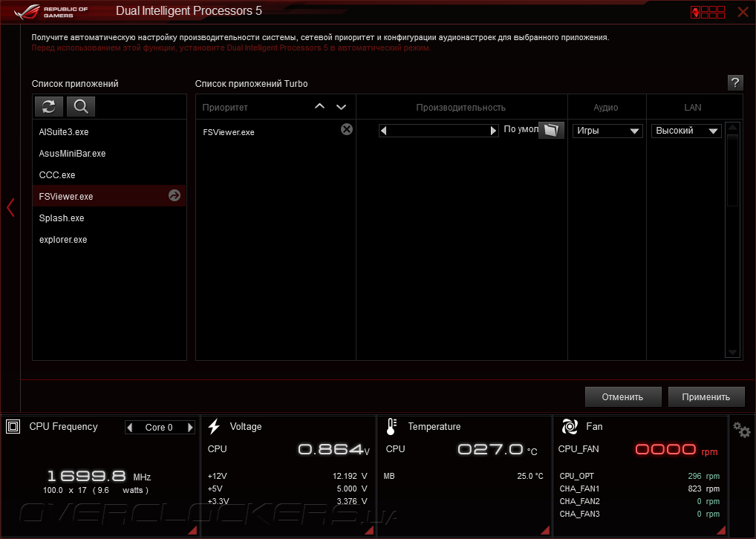Click the CPU_FAN rpm reading
Viewport: 756px width, 539px height.
(677, 450)
